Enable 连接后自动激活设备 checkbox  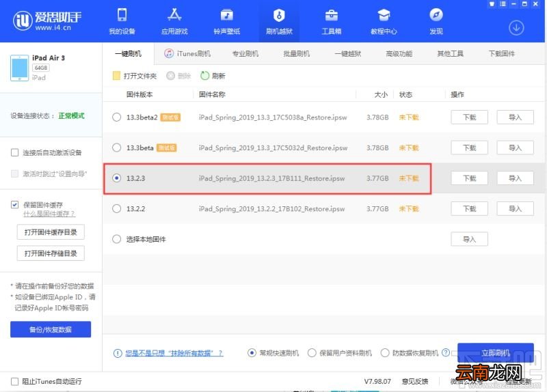(x=14, y=152)
